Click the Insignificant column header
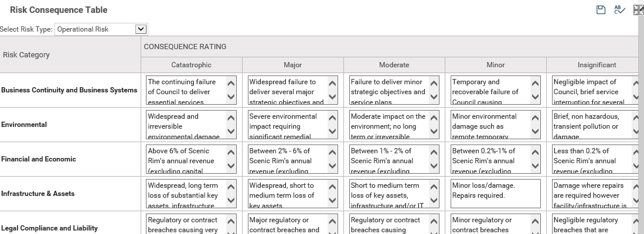Viewport: 644px width, 234px height. pyautogui.click(x=597, y=65)
